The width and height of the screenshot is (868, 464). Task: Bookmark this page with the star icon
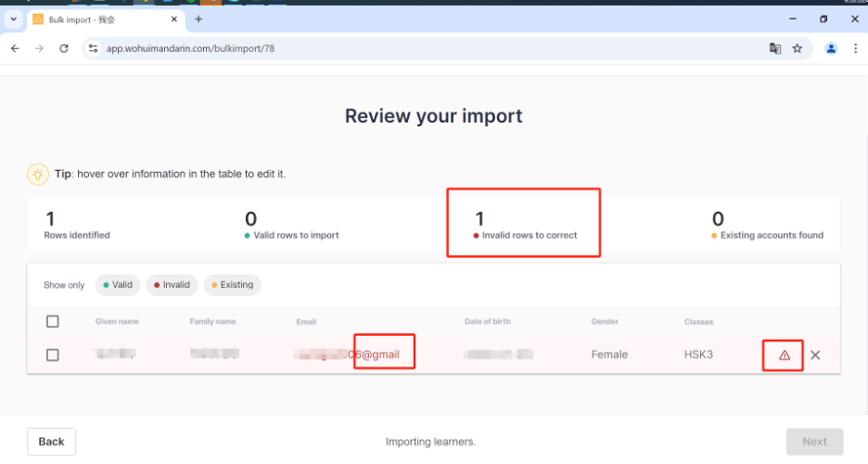(797, 48)
